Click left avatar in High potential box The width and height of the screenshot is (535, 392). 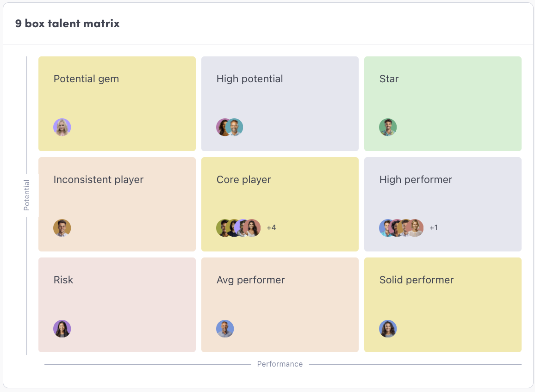(x=223, y=128)
